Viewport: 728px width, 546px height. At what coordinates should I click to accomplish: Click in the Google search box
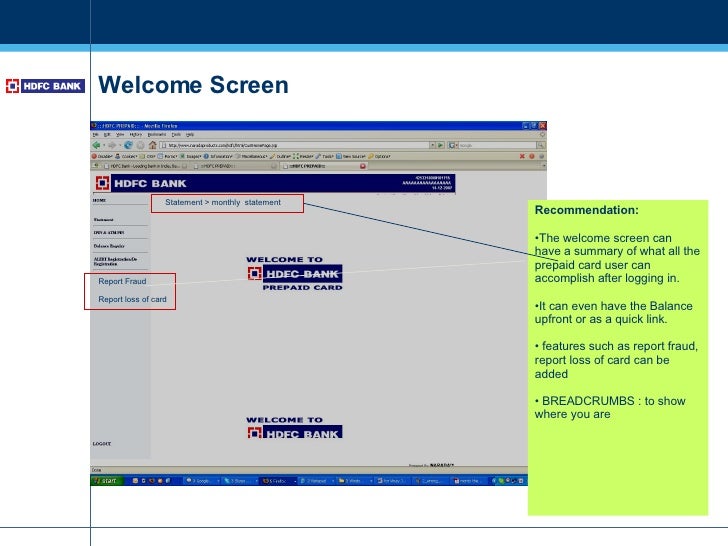click(x=497, y=145)
